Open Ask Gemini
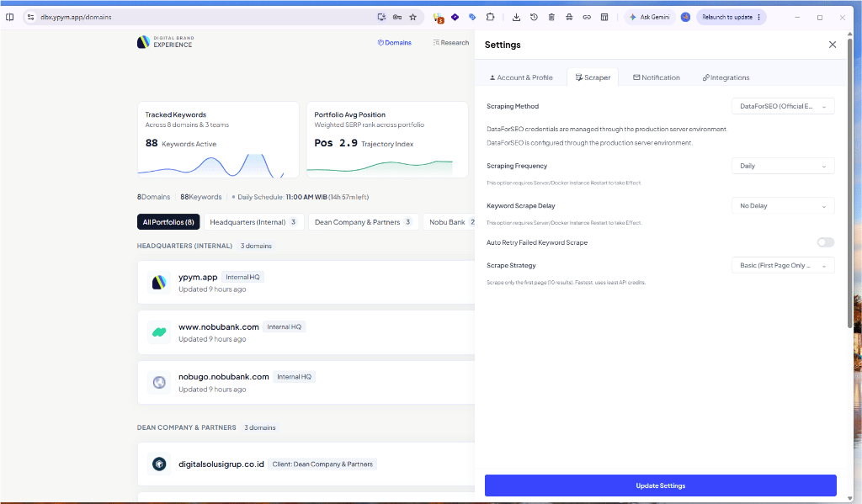Viewport: 862px width, 504px height. (649, 17)
